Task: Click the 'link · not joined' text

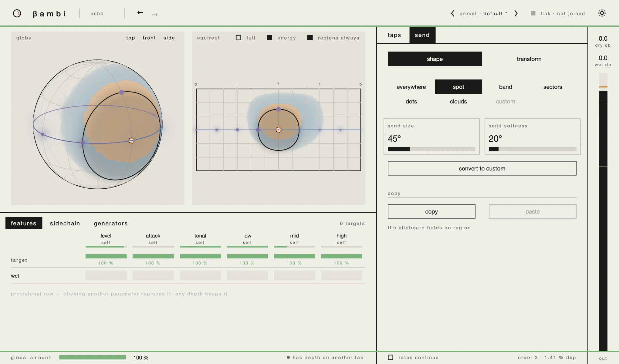Action: click(563, 14)
